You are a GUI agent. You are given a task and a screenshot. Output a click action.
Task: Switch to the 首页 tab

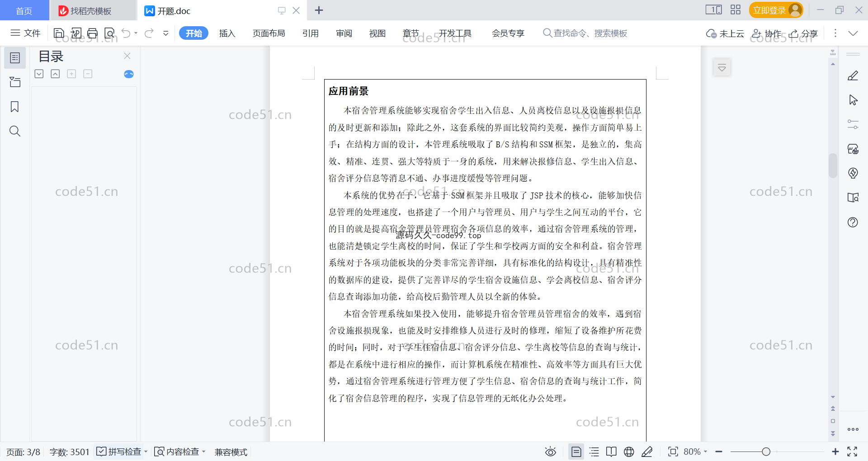[24, 10]
